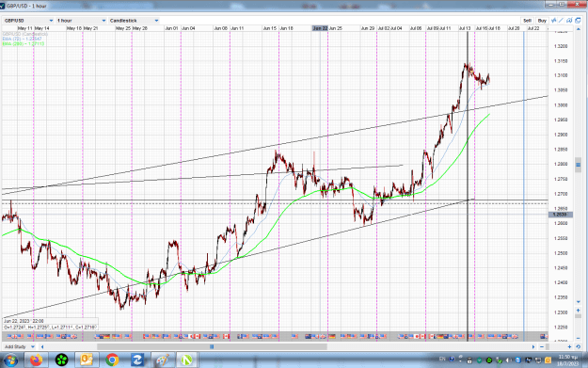
Task: Open Paint from the taskbar
Action: pos(162,360)
